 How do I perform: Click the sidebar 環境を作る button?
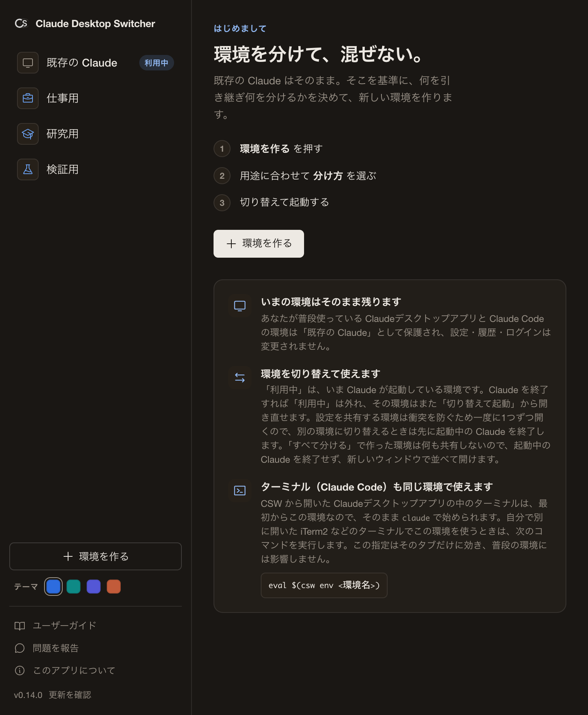96,556
